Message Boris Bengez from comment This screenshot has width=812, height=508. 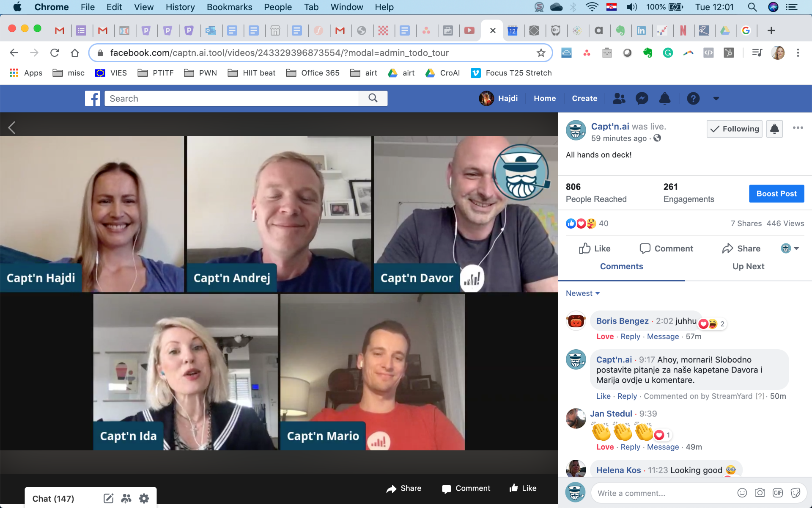click(x=663, y=337)
